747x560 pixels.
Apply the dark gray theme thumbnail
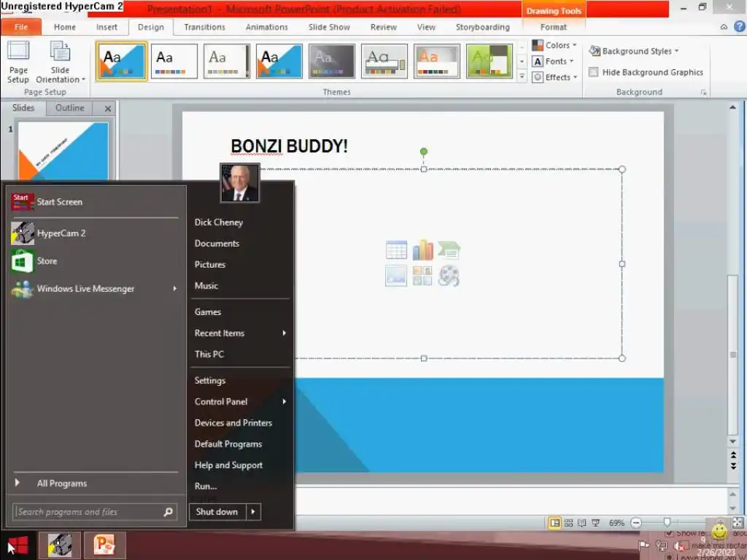click(332, 61)
